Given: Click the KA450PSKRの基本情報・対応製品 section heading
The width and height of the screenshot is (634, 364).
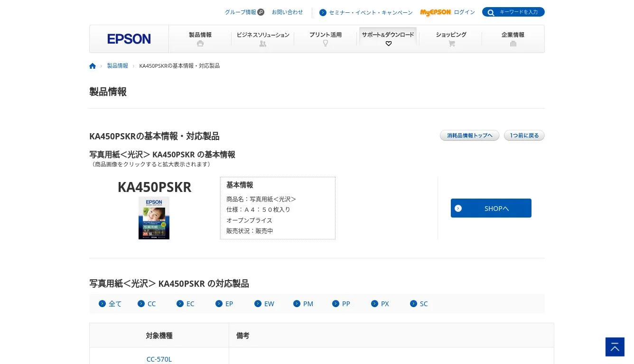Looking at the screenshot, I should (x=154, y=136).
